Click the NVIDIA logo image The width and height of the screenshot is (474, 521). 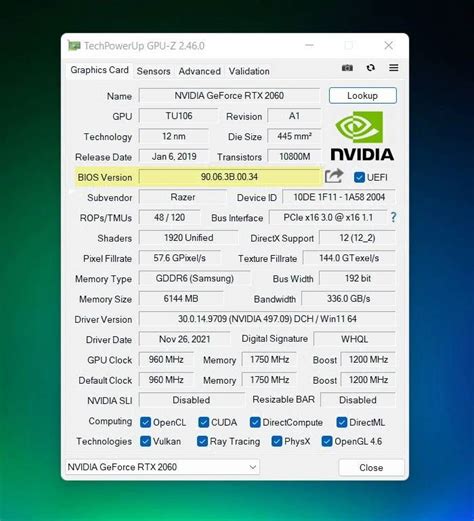(362, 136)
